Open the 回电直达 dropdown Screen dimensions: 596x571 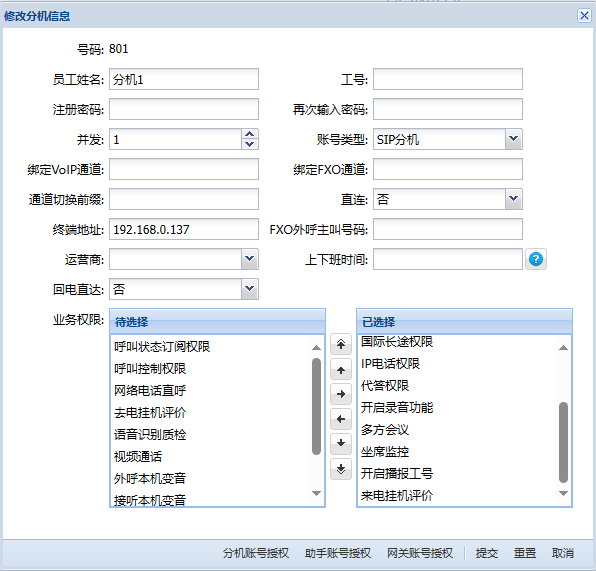250,289
